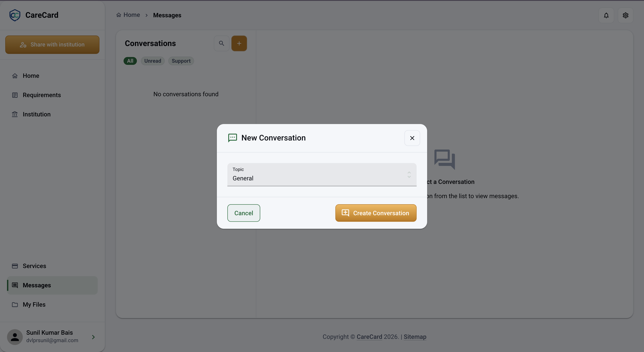The image size is (644, 352).
Task: Open the Topic dropdown showing General
Action: point(322,175)
